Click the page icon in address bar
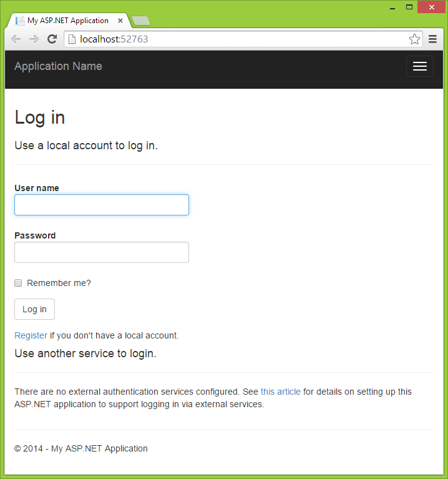Screen dimensions: 448x479 click(x=72, y=39)
